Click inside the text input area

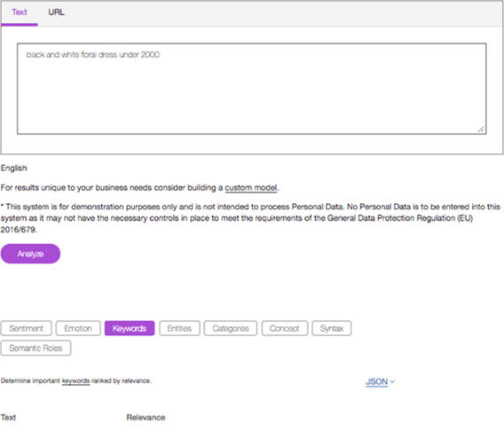[252, 89]
